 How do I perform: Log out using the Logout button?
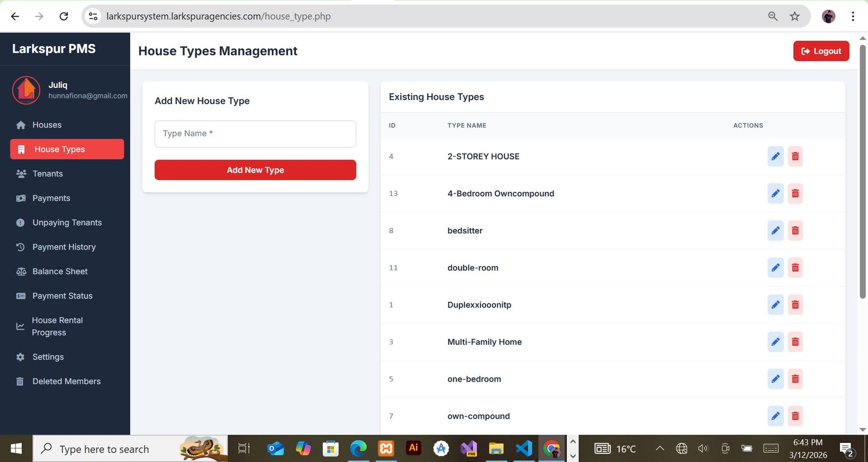tap(821, 51)
